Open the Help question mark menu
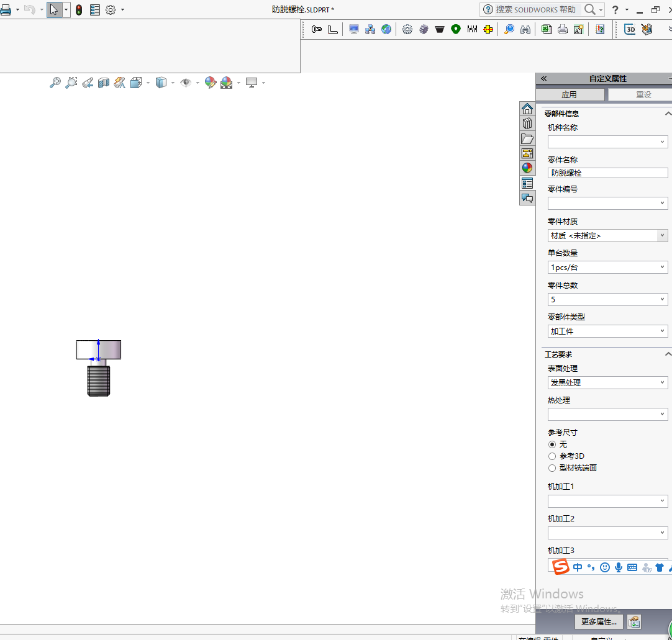This screenshot has width=672, height=640. coord(615,10)
